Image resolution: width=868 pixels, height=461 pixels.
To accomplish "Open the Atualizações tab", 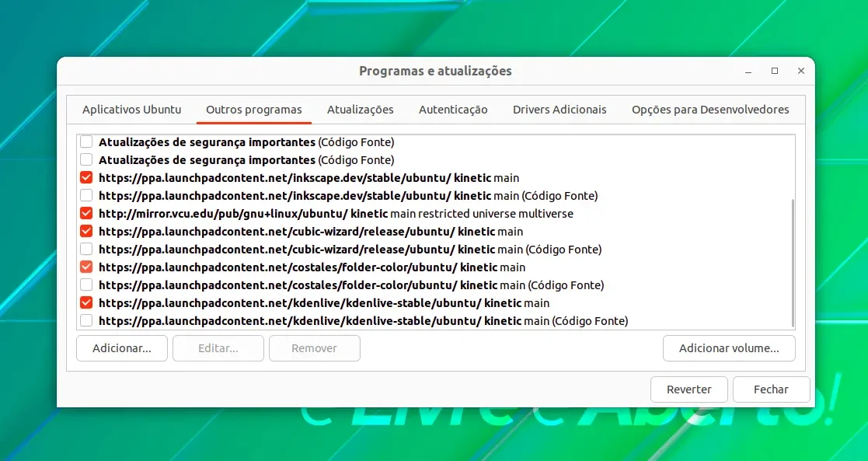I will coord(361,110).
